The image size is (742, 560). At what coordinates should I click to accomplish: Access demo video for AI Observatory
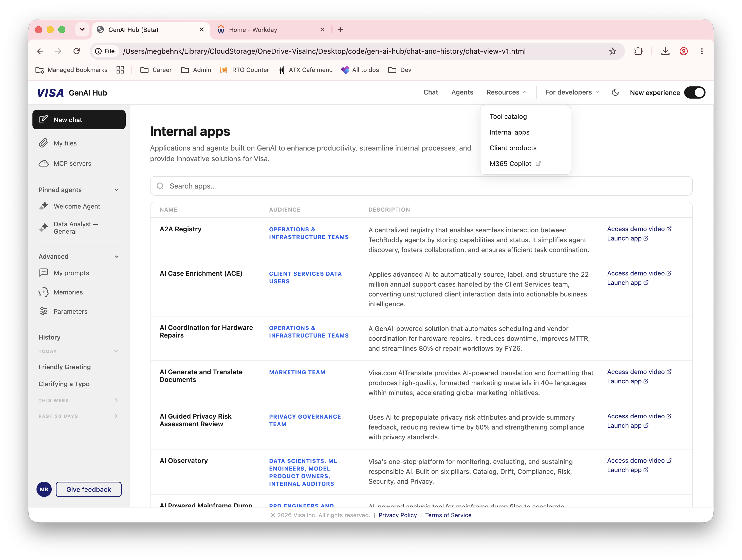639,461
